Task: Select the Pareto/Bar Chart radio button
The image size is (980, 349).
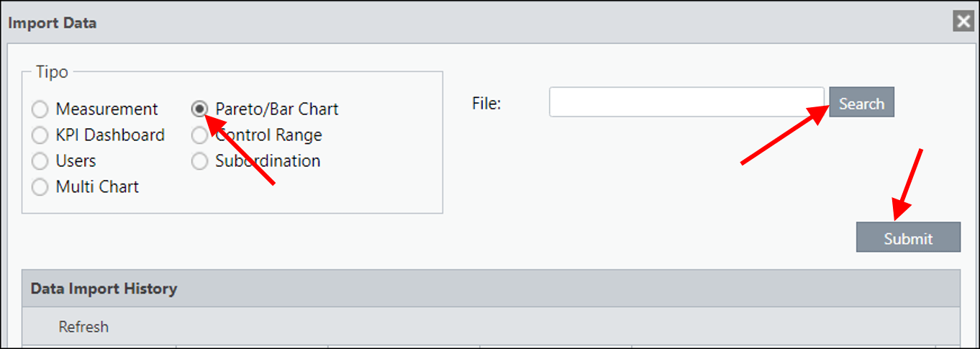Action: (199, 109)
